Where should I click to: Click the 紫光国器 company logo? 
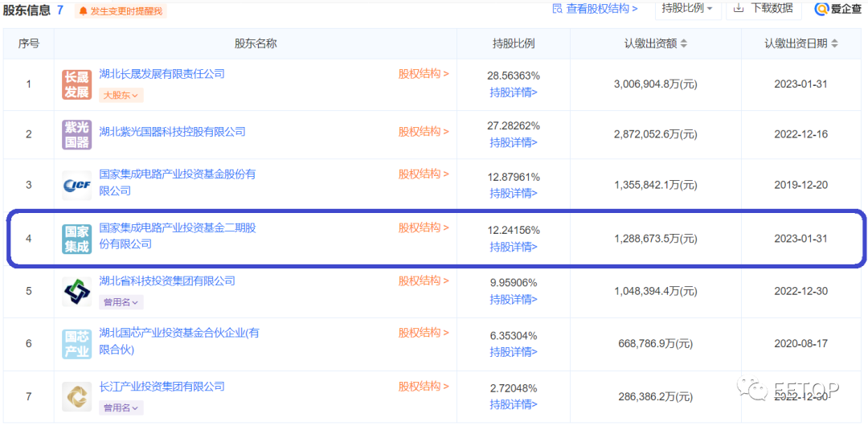[76, 134]
